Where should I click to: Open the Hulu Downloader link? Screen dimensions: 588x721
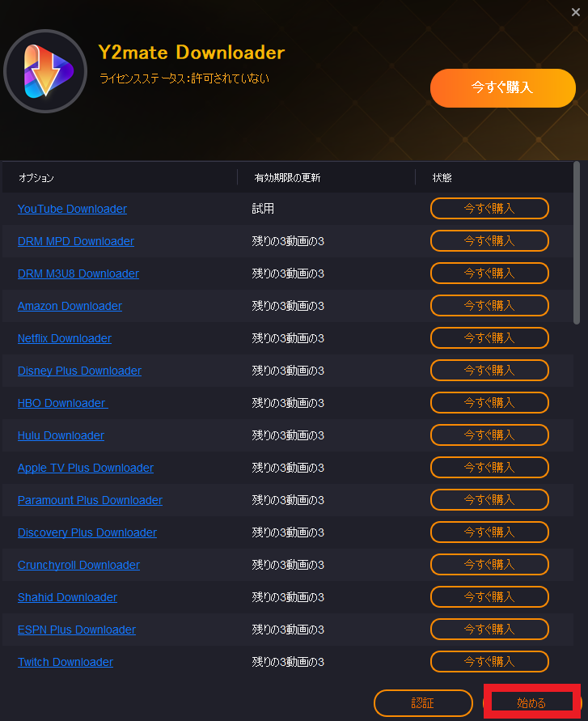click(61, 435)
